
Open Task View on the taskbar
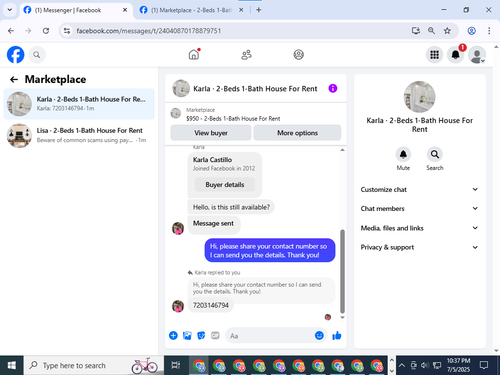click(x=176, y=366)
